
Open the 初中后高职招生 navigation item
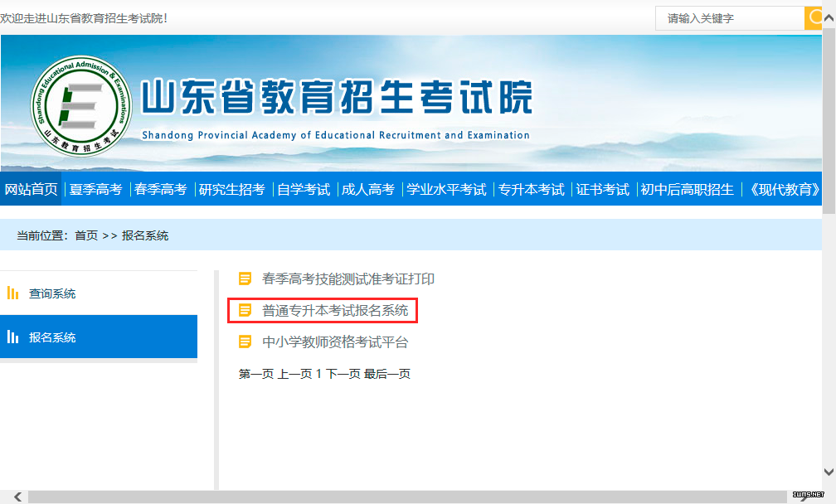(x=688, y=189)
